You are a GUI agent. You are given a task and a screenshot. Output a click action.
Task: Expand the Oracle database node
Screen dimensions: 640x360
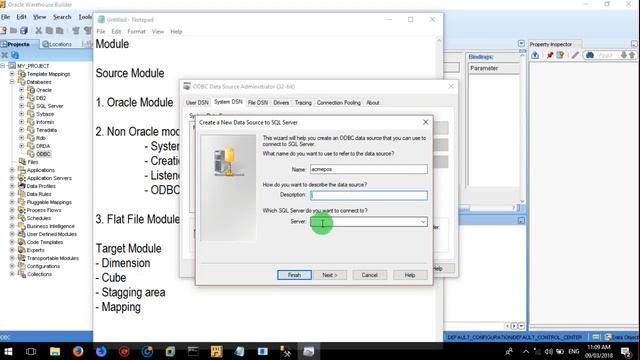[22, 90]
